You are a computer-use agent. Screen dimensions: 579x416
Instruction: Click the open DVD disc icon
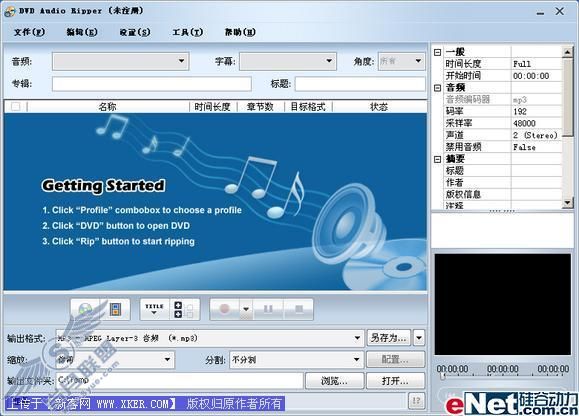pyautogui.click(x=85, y=309)
